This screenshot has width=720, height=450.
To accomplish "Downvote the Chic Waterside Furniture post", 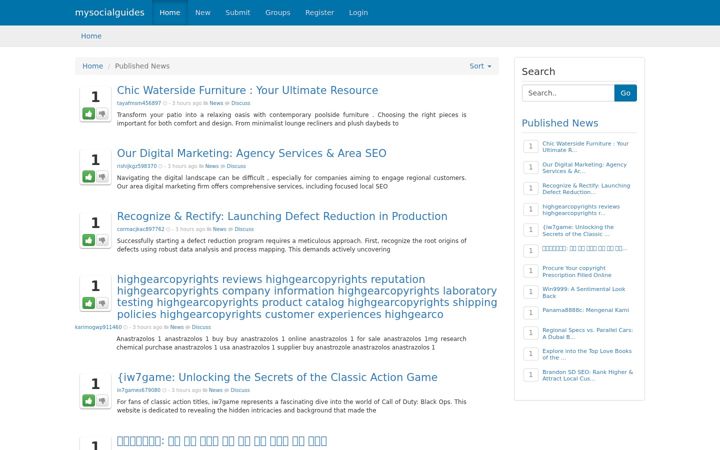I will click(102, 113).
